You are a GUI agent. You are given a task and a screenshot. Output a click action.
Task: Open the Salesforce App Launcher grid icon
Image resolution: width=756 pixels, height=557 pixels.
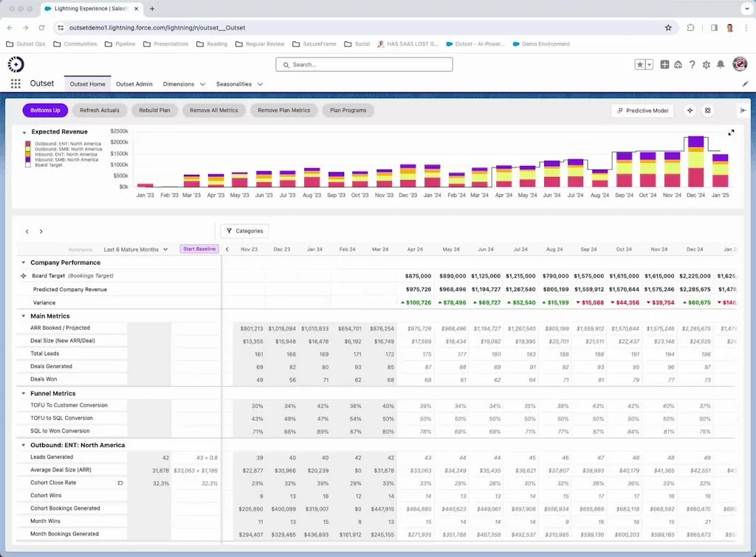[x=15, y=83]
